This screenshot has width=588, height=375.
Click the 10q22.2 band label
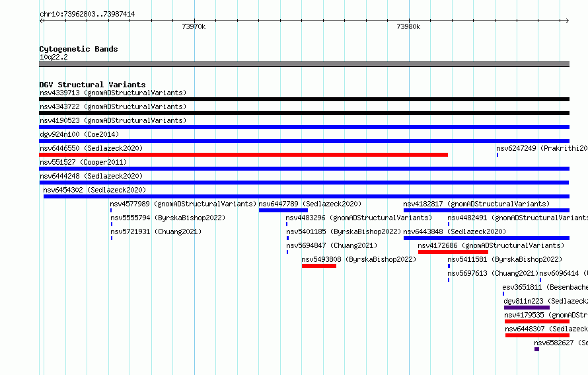[54, 57]
